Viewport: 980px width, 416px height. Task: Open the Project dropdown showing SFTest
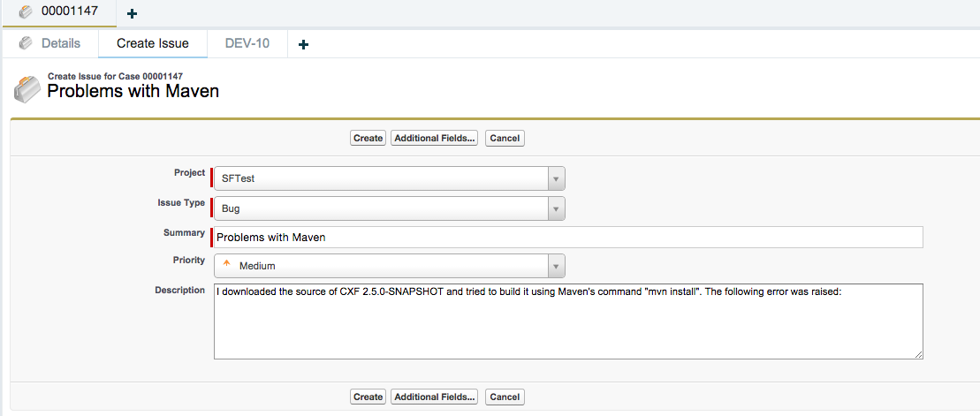pos(556,178)
